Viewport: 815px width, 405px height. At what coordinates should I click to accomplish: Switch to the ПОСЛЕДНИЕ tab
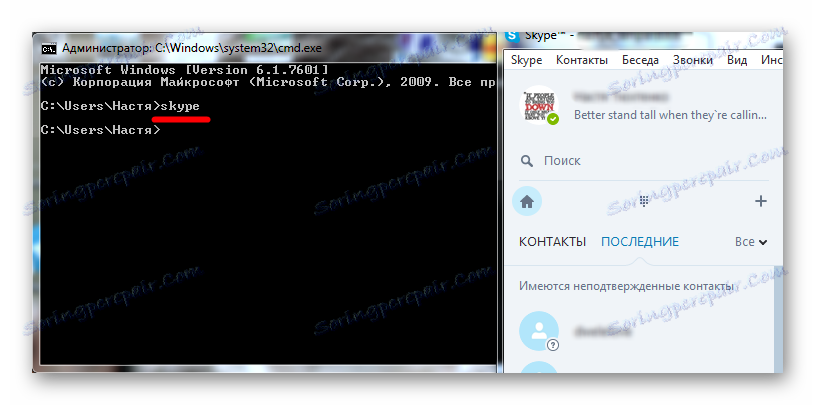640,242
